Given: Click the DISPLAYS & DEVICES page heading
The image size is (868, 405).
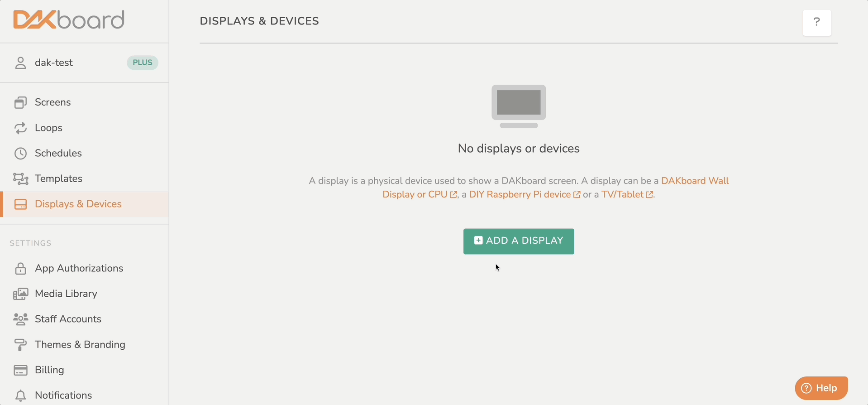Looking at the screenshot, I should click(x=259, y=21).
